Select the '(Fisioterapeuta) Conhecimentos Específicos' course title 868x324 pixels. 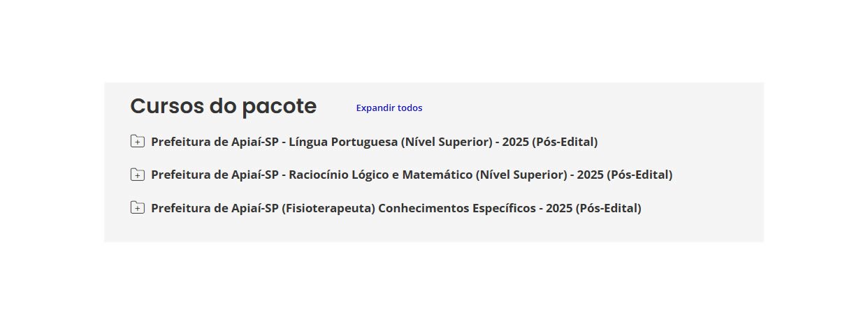pos(396,208)
